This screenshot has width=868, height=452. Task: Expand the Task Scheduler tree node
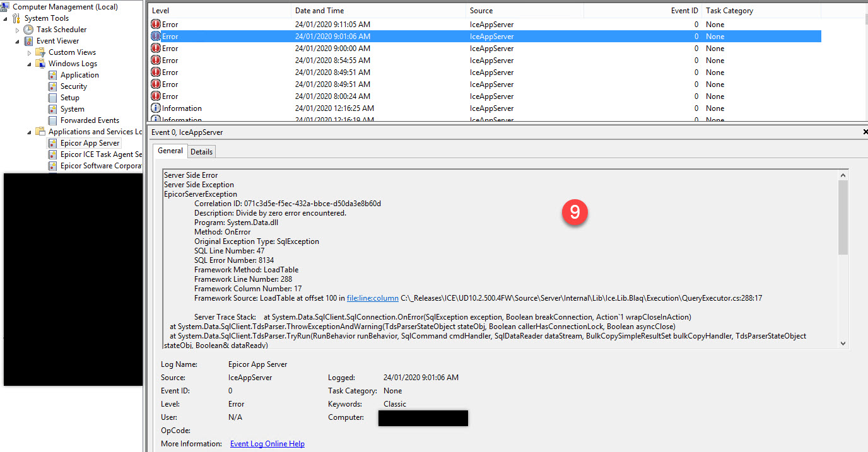(x=18, y=30)
